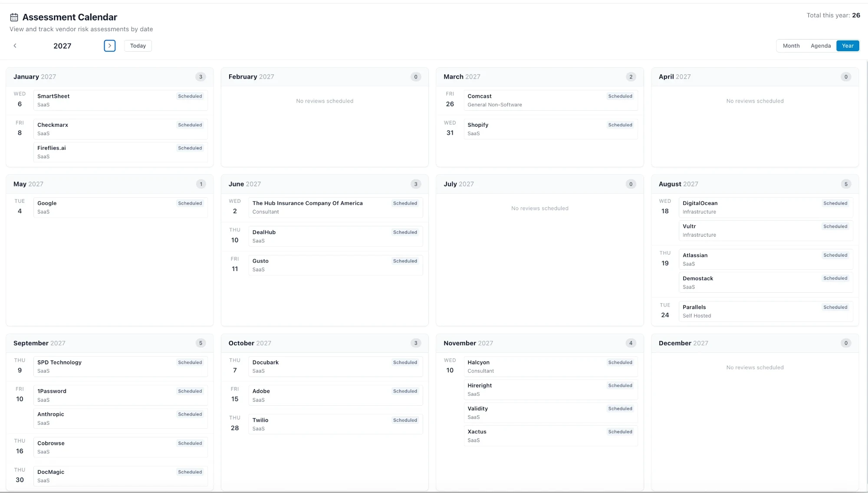This screenshot has height=493, width=868.
Task: Click the THU 30 date in September
Action: click(x=20, y=475)
